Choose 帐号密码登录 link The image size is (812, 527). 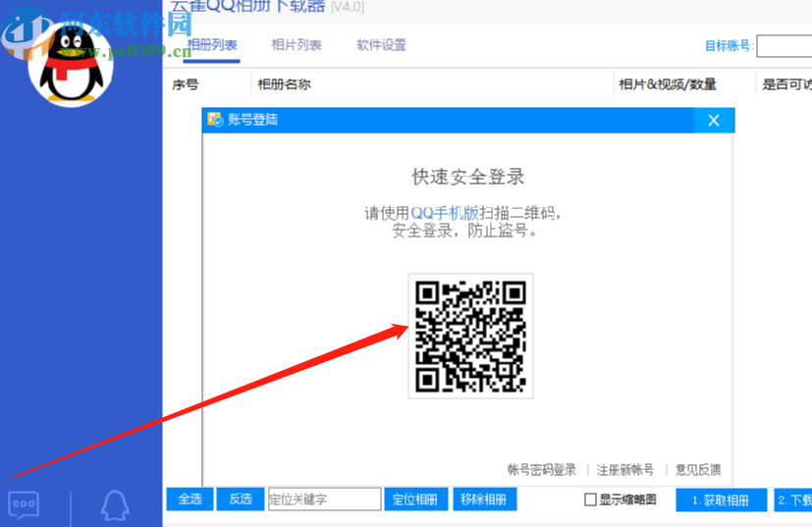click(542, 469)
